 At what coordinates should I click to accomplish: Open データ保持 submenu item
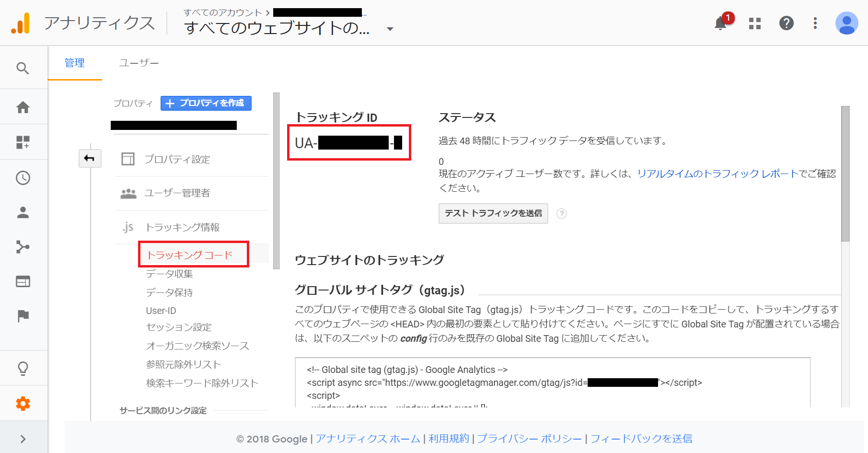pyautogui.click(x=170, y=292)
